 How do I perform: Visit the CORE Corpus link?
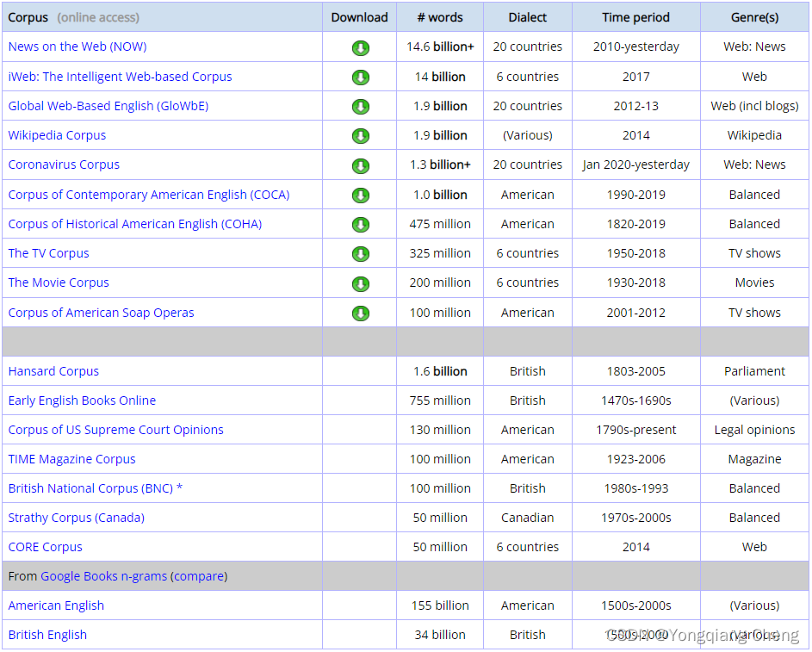(x=45, y=548)
